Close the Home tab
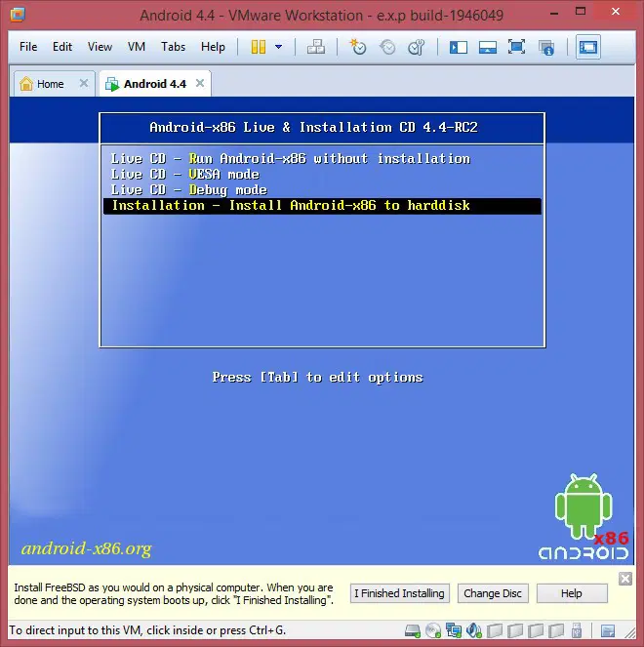Screen dimensions: 644x647 pyautogui.click(x=84, y=83)
